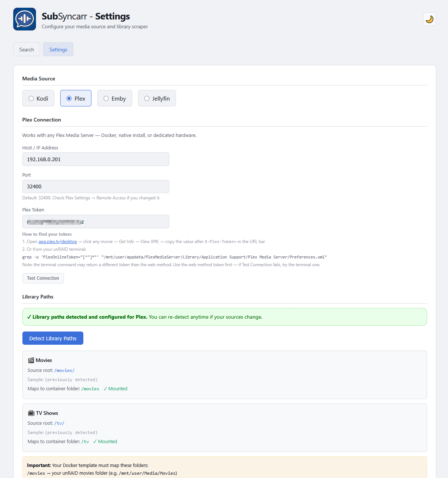Edit the Host / IP Address field
This screenshot has height=478, width=448.
95,159
